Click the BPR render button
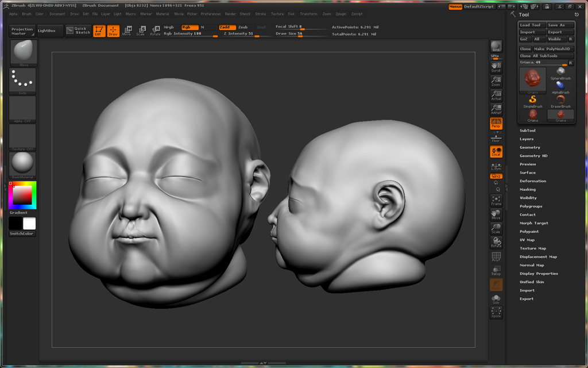This screenshot has height=368, width=588. 496,46
